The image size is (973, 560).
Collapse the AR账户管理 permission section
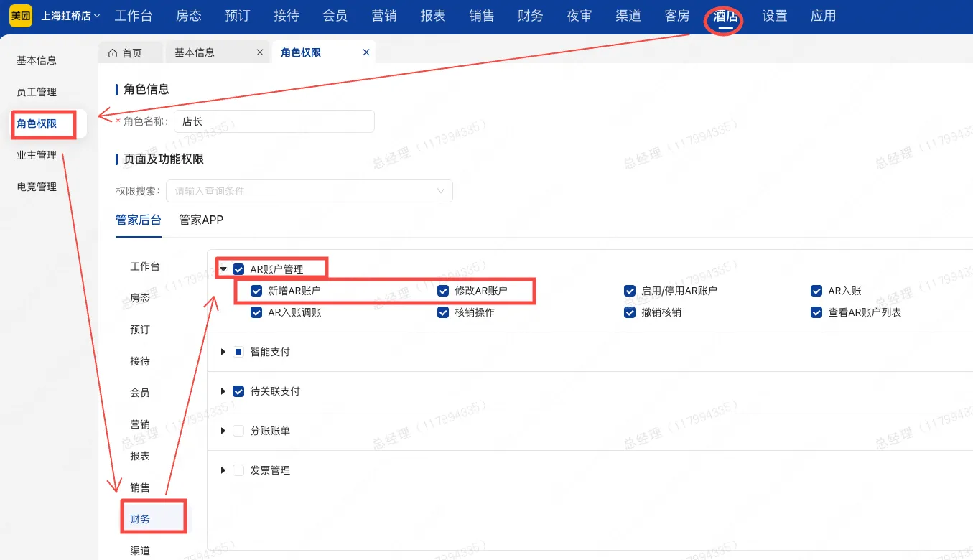[x=223, y=269]
